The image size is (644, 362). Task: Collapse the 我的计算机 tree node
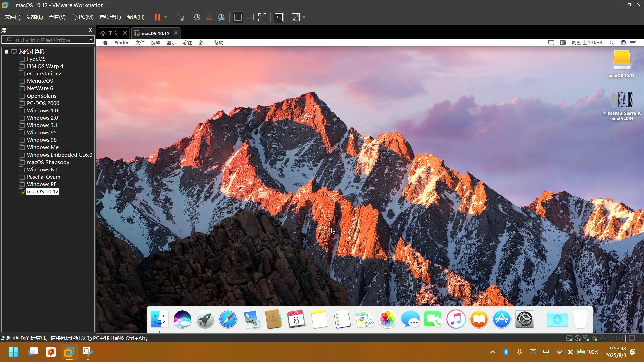point(6,52)
